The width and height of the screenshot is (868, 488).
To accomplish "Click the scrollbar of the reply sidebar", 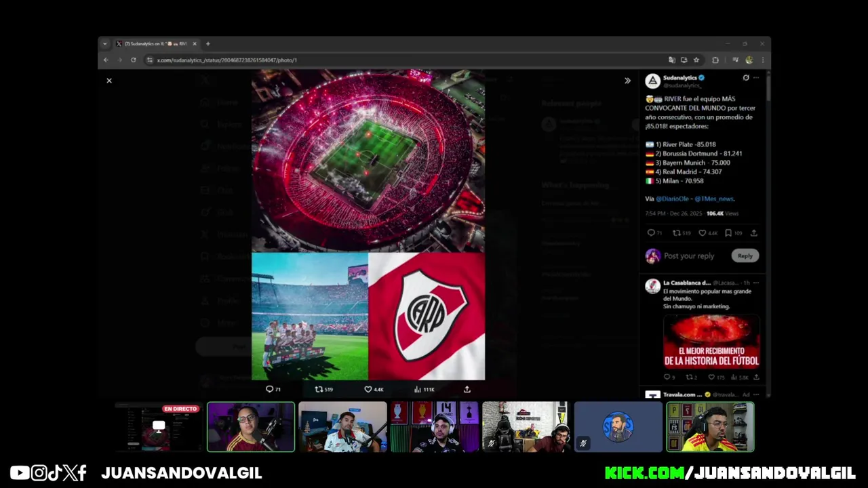I will [x=768, y=89].
